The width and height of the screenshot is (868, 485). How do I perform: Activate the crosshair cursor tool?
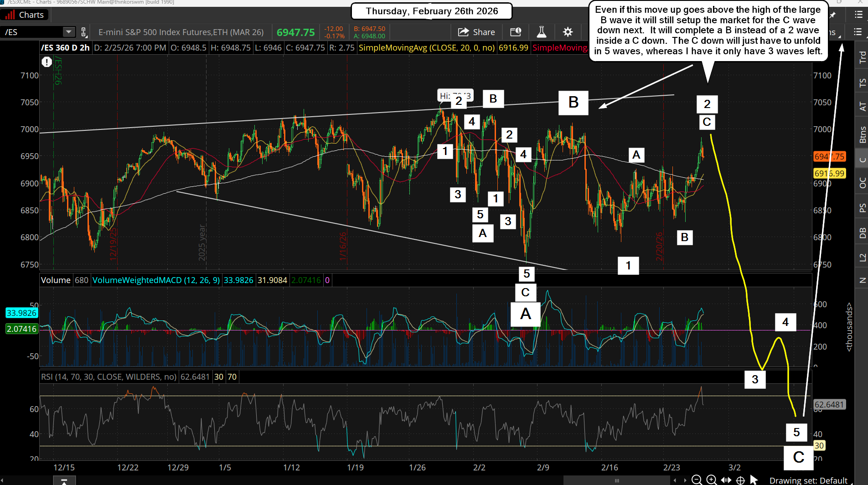click(740, 480)
